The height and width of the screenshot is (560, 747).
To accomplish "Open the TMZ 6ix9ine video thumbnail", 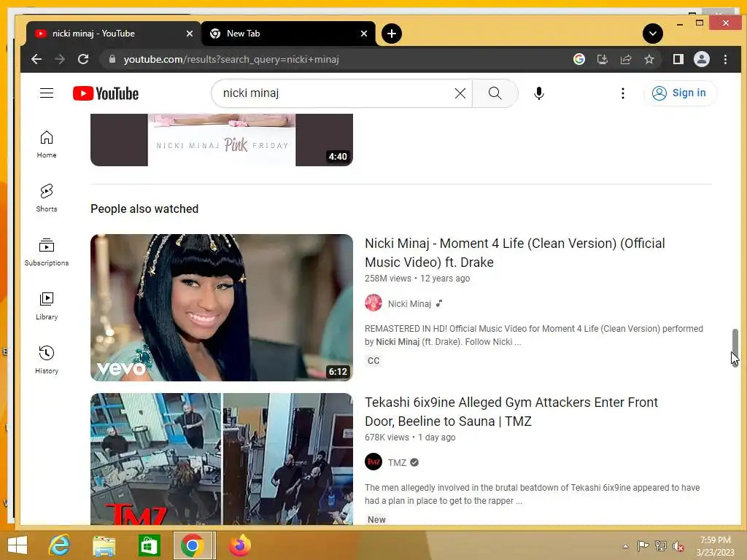I will coord(222,459).
